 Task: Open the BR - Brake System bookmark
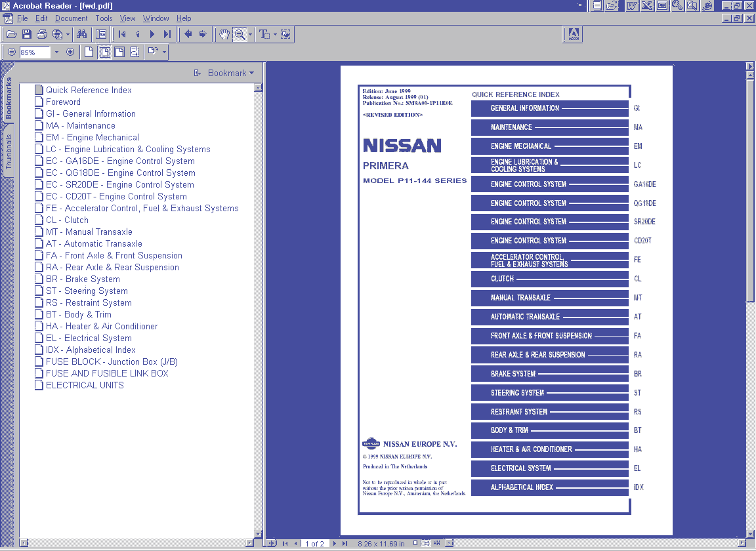tap(83, 279)
